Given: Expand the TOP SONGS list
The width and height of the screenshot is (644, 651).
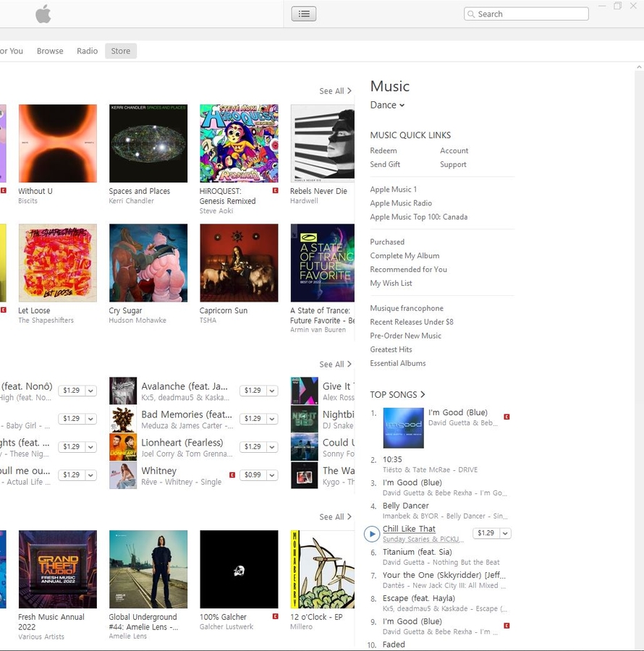Looking at the screenshot, I should point(397,394).
